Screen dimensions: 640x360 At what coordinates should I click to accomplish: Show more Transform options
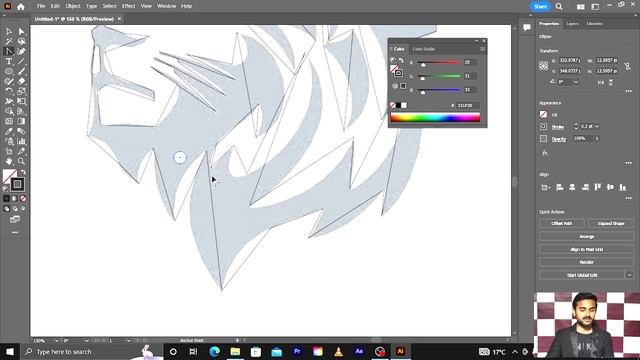tap(629, 91)
